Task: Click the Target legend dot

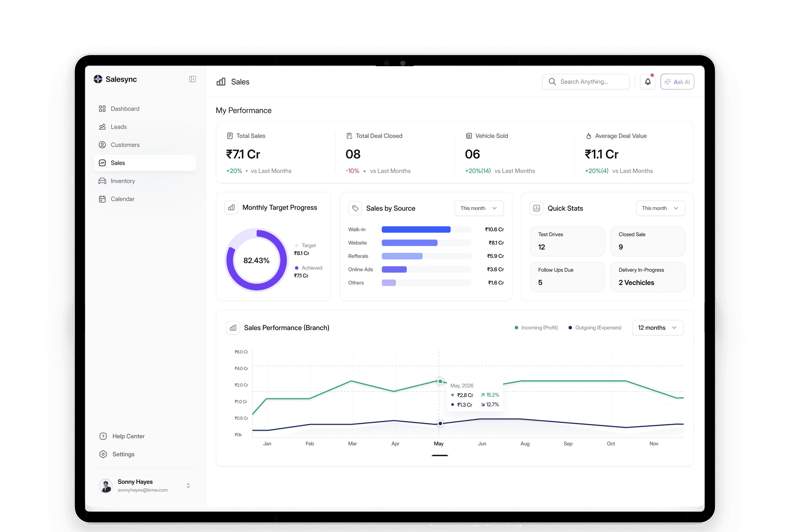Action: click(x=297, y=245)
